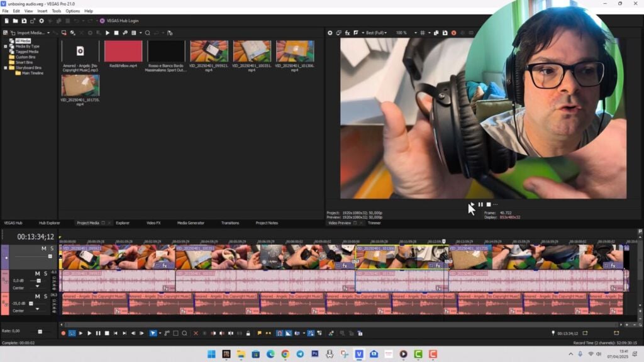The image size is (644, 362).
Task: Open the Best (Full) preview quality dropdown
Action: (376, 33)
